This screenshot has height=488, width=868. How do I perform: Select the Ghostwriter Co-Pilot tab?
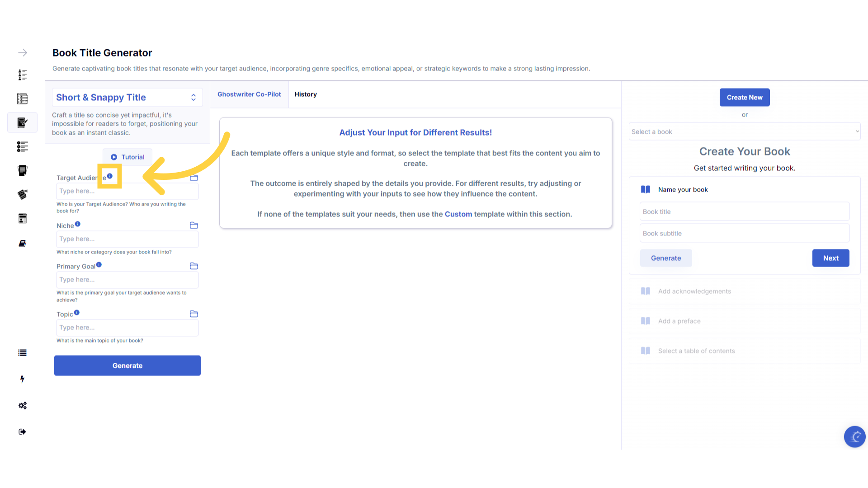click(x=249, y=94)
